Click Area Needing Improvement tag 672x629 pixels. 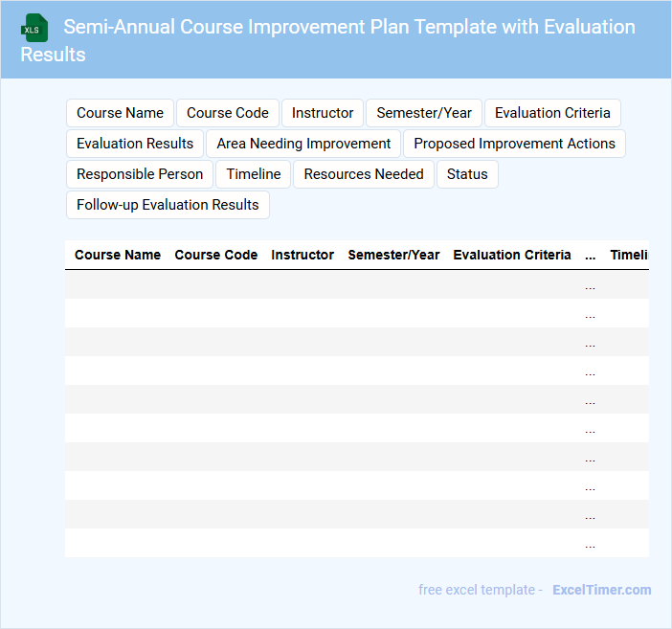point(303,144)
